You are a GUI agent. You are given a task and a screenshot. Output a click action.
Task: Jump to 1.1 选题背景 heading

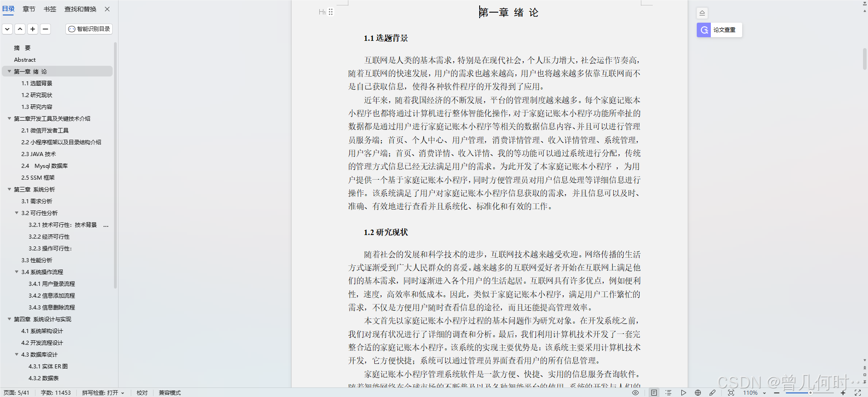37,83
